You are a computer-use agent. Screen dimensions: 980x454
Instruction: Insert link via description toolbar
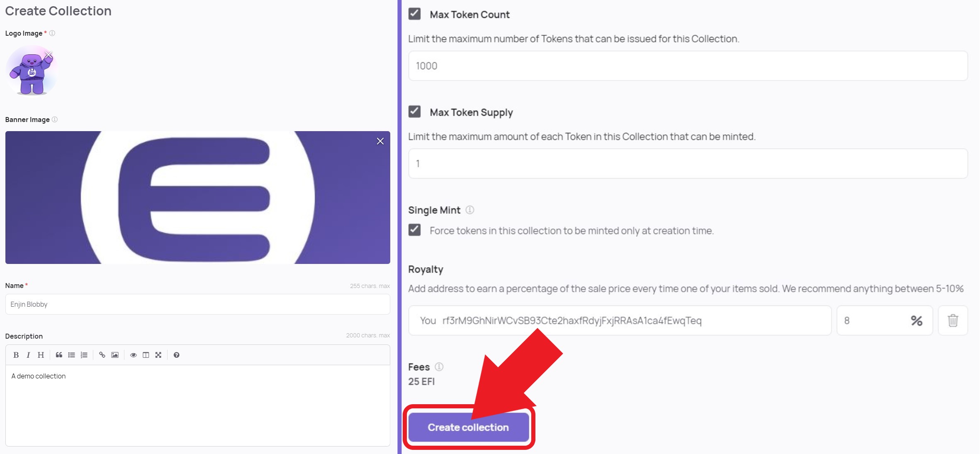(x=102, y=355)
